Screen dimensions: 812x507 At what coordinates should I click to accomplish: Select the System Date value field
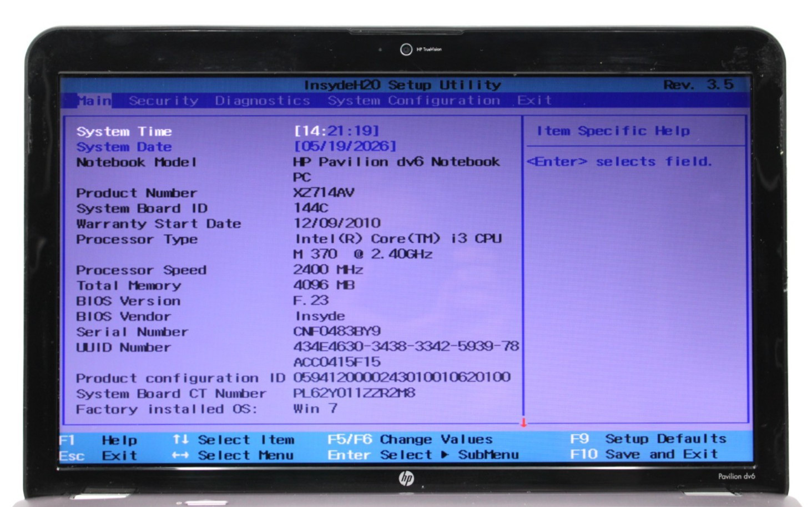(x=345, y=146)
